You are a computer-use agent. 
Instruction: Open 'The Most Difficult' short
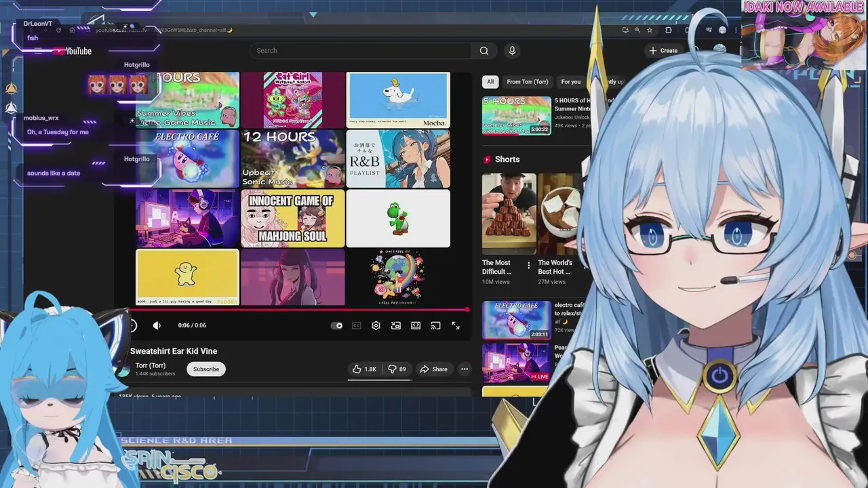[509, 214]
